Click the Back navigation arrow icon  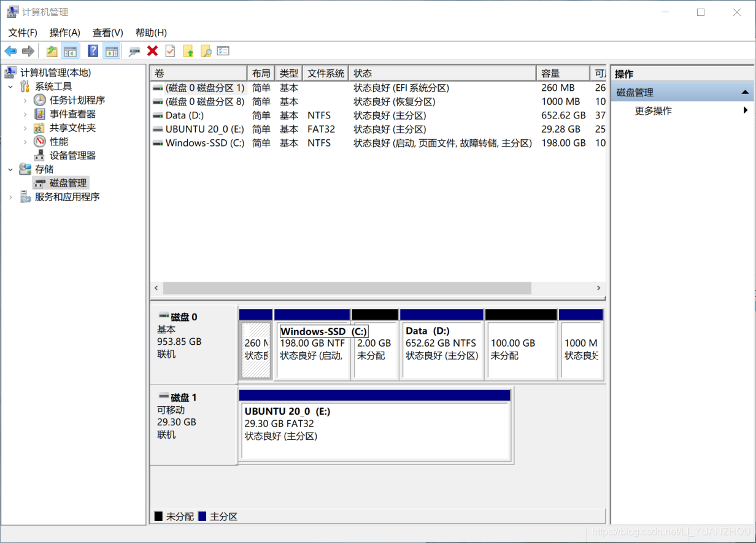pos(10,51)
